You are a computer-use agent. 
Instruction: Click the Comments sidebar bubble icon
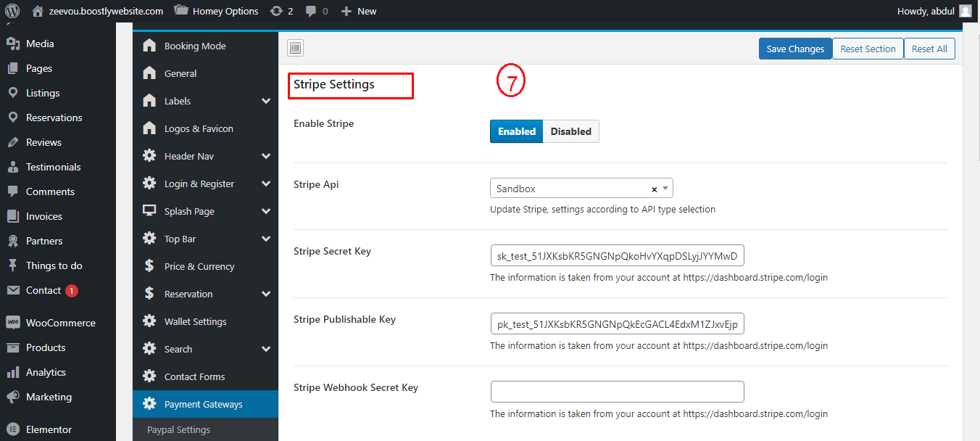13,191
